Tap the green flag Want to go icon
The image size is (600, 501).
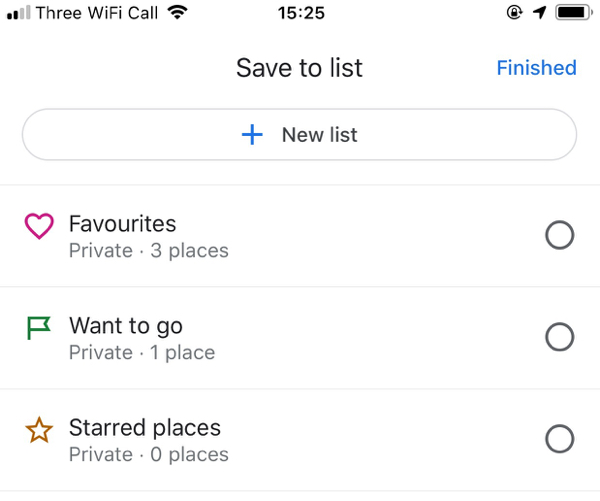pyautogui.click(x=38, y=328)
